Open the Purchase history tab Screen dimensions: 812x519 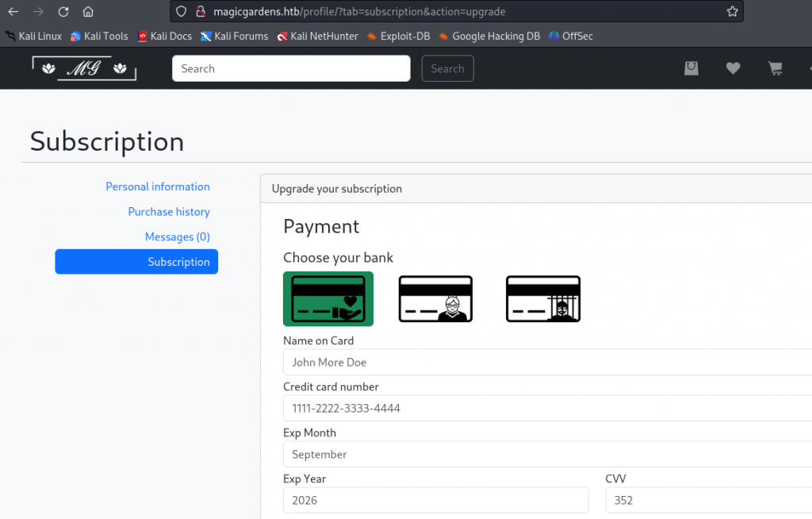pyautogui.click(x=169, y=212)
